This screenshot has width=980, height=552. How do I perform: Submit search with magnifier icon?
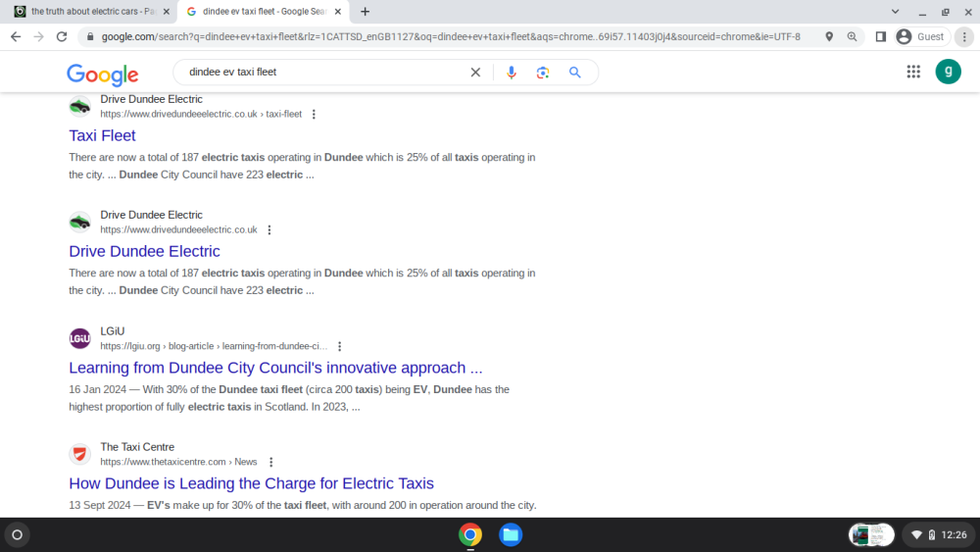(x=575, y=73)
